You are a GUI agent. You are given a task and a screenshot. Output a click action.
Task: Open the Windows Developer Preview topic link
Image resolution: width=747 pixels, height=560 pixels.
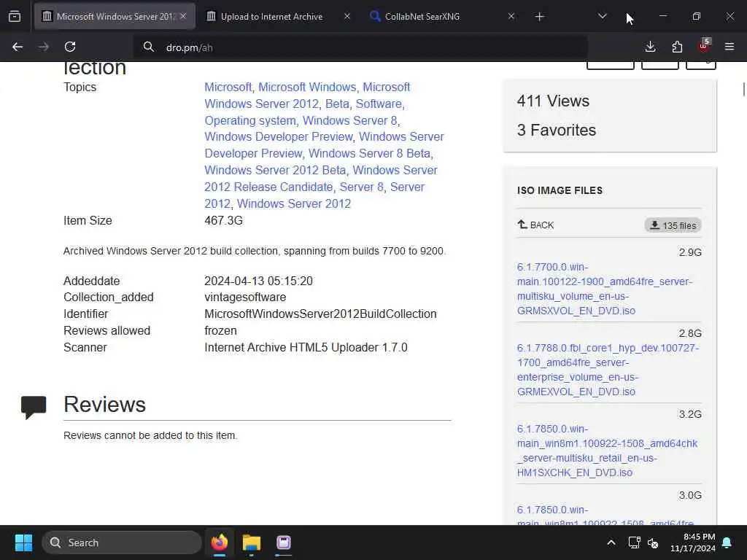279,136
